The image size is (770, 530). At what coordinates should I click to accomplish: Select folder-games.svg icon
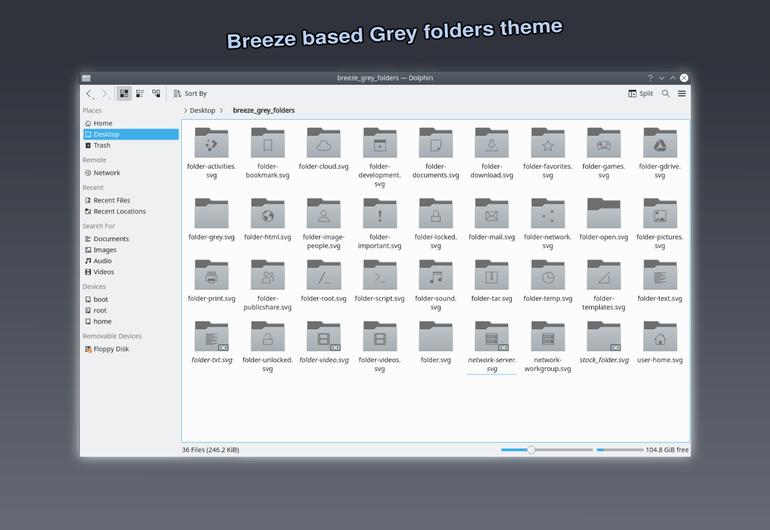click(x=604, y=142)
